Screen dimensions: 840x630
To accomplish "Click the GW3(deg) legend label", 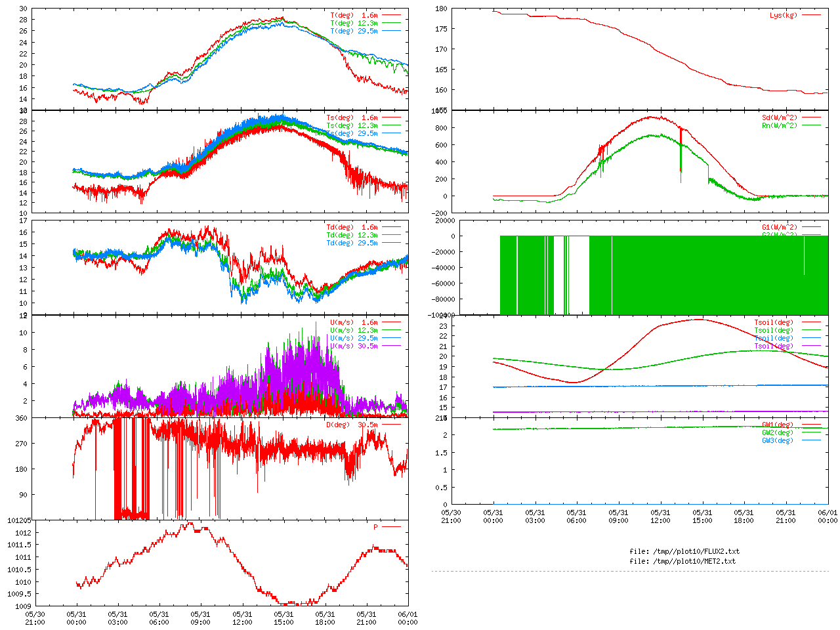I will tap(777, 440).
